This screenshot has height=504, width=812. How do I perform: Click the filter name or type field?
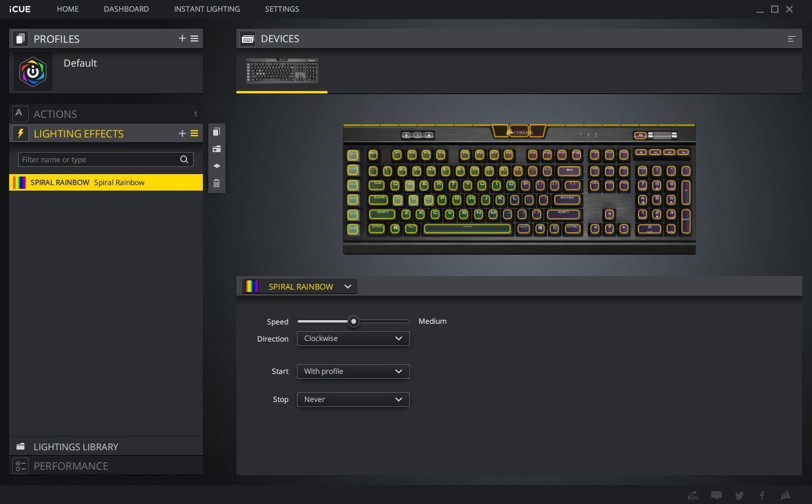click(x=99, y=159)
